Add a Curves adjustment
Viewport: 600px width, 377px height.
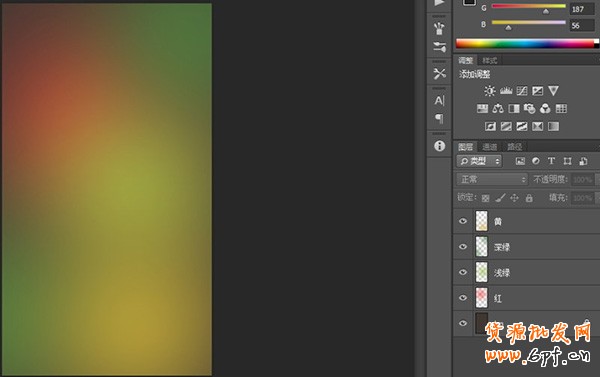point(522,91)
